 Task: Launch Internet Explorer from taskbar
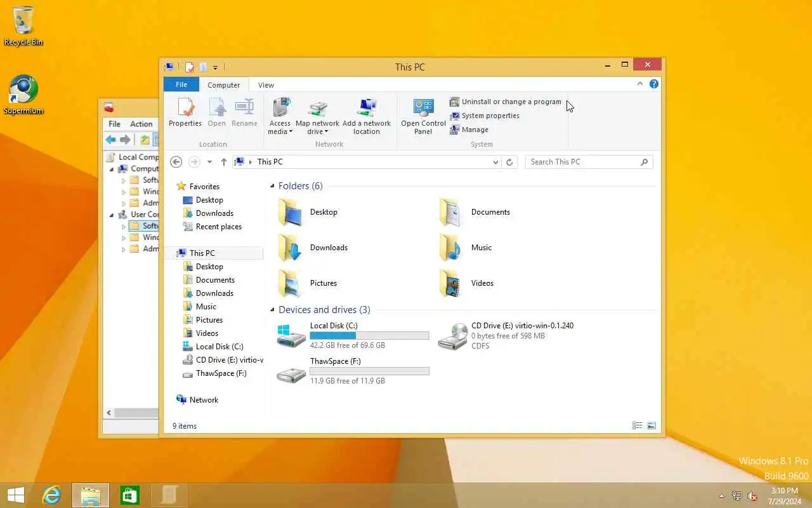pyautogui.click(x=51, y=495)
